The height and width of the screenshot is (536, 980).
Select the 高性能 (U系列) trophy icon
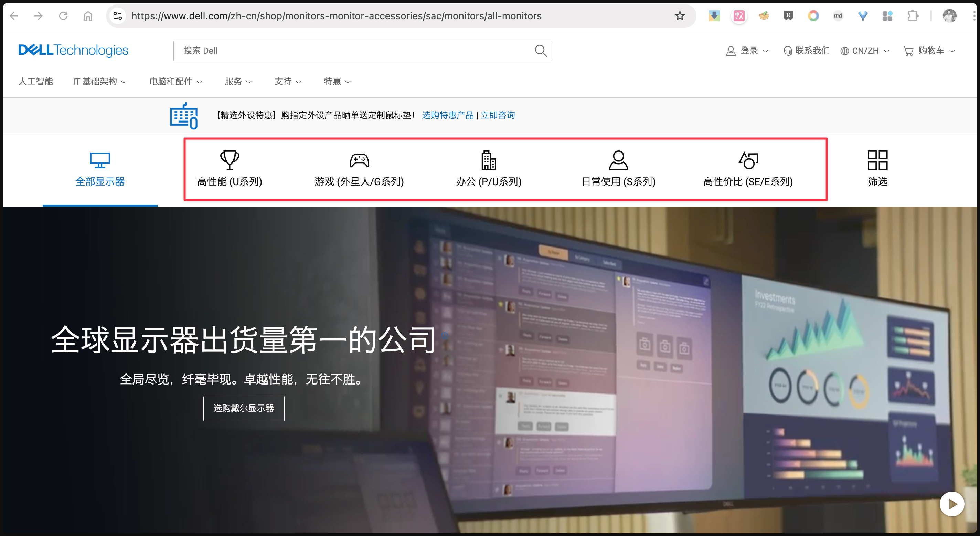[230, 160]
